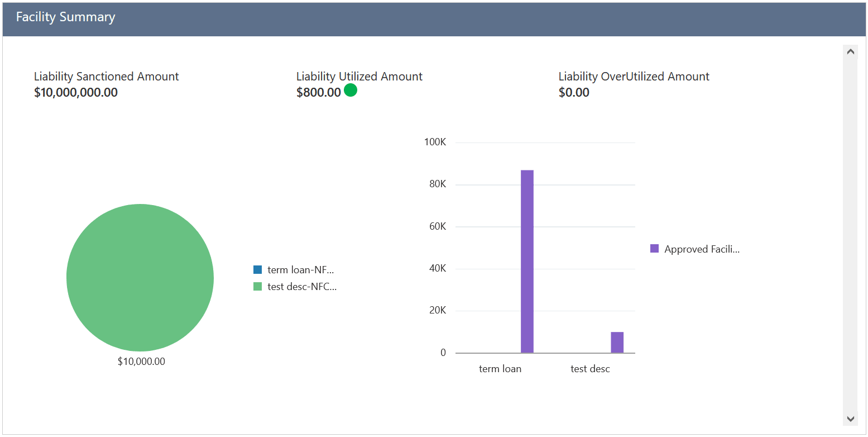Click the term loan axis label
Screen dimensions: 868x437
coord(500,368)
